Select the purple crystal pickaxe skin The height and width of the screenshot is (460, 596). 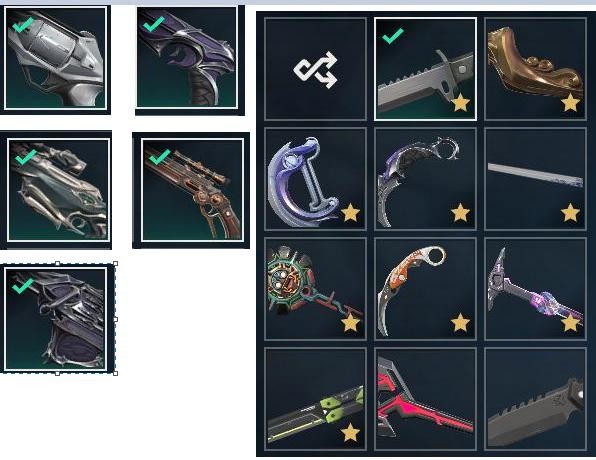point(535,289)
